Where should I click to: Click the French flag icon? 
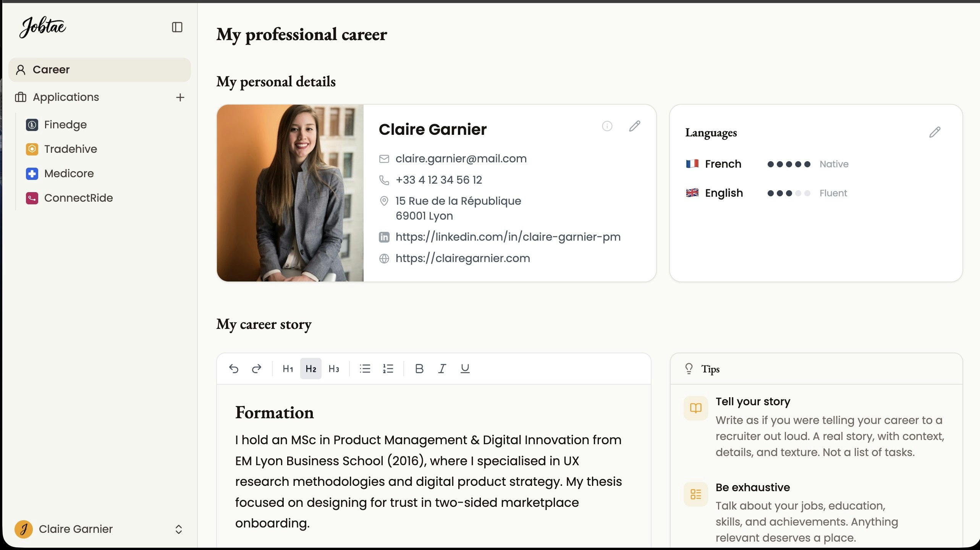click(x=692, y=164)
